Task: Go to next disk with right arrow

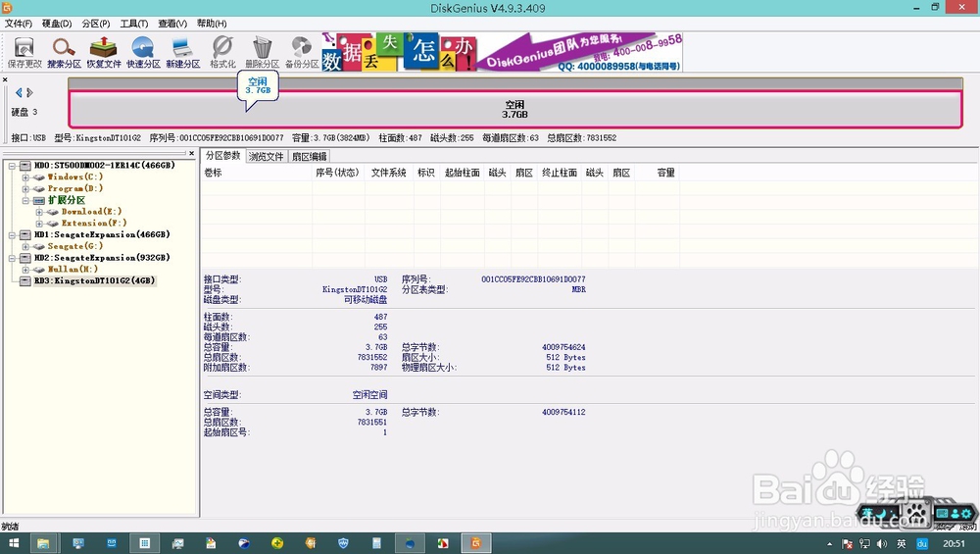Action: point(29,92)
